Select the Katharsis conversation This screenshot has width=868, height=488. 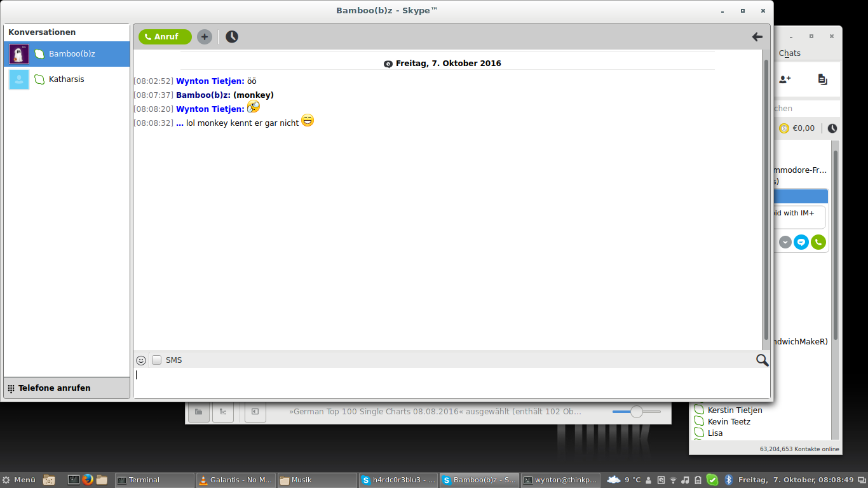(66, 79)
